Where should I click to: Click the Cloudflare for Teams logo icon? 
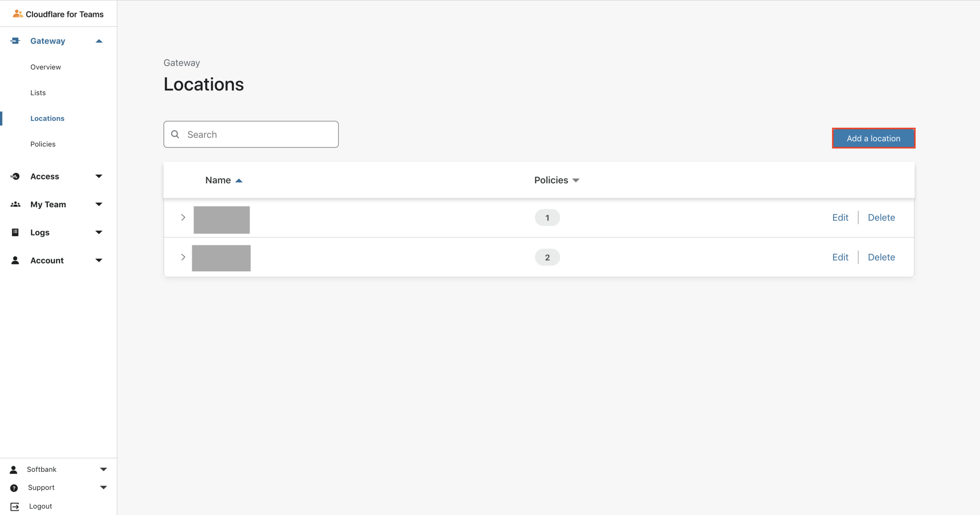click(x=17, y=14)
